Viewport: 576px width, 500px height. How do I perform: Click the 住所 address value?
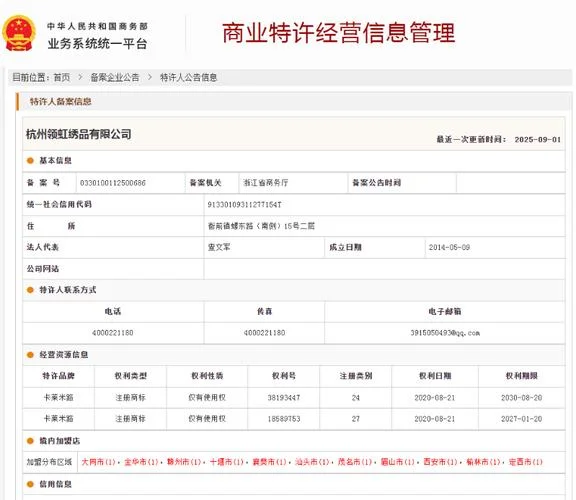(261, 226)
